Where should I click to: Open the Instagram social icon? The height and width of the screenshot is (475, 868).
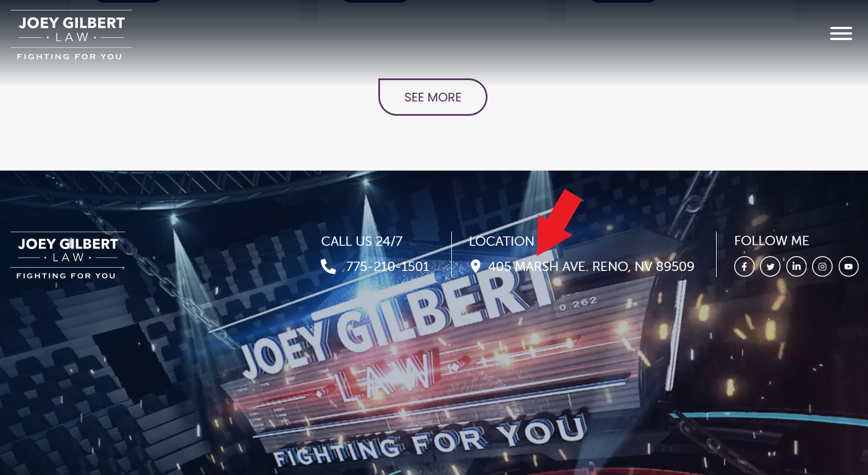click(822, 267)
